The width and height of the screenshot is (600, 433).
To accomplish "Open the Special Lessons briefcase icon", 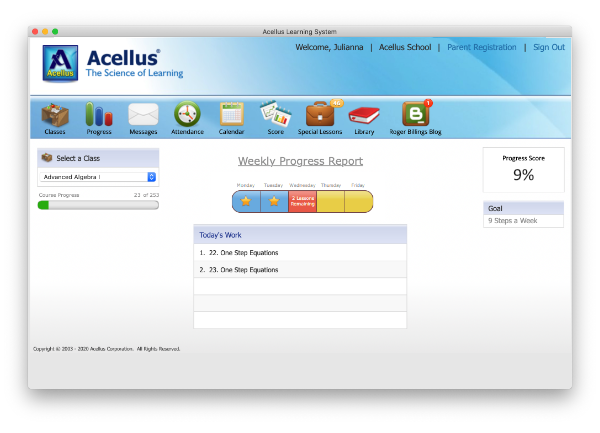I will [320, 114].
